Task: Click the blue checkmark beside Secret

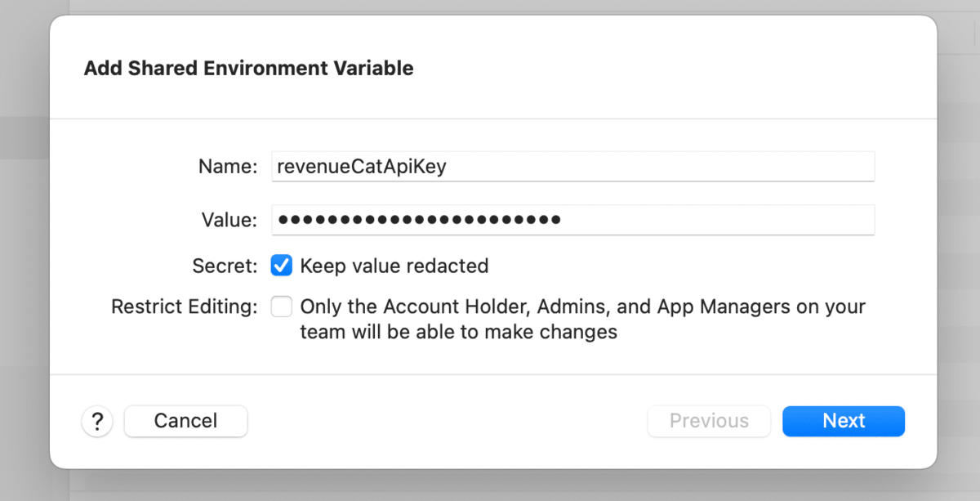Action: click(282, 266)
